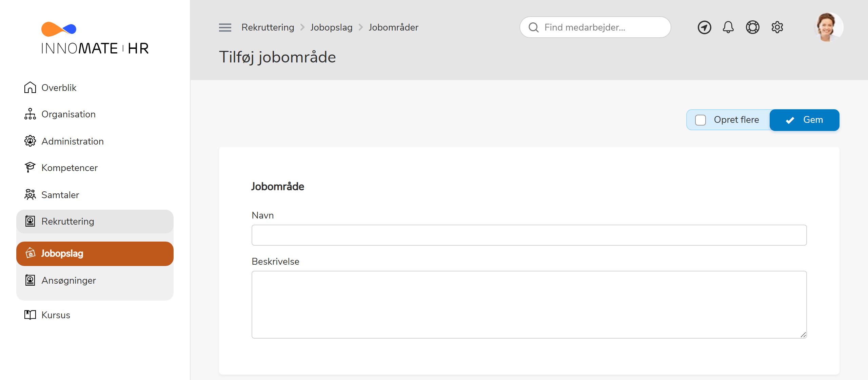Open the settings gear icon
The image size is (868, 380).
tap(777, 27)
